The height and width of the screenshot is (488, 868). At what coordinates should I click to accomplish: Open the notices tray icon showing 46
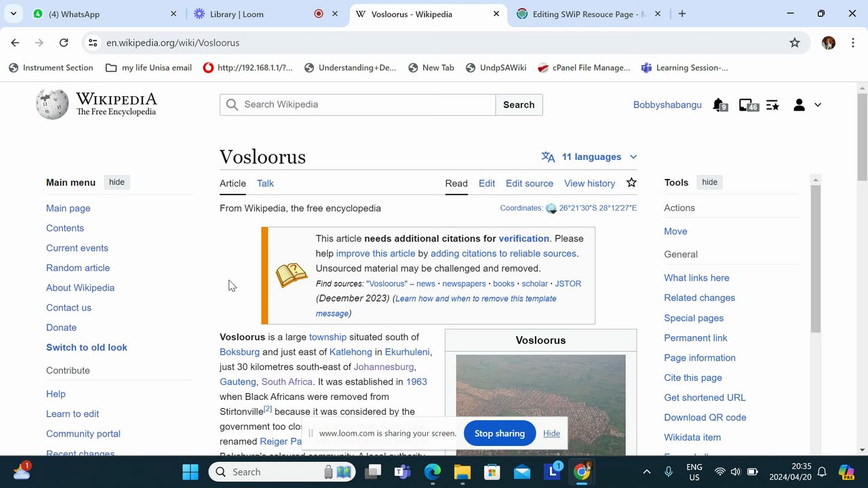point(748,105)
